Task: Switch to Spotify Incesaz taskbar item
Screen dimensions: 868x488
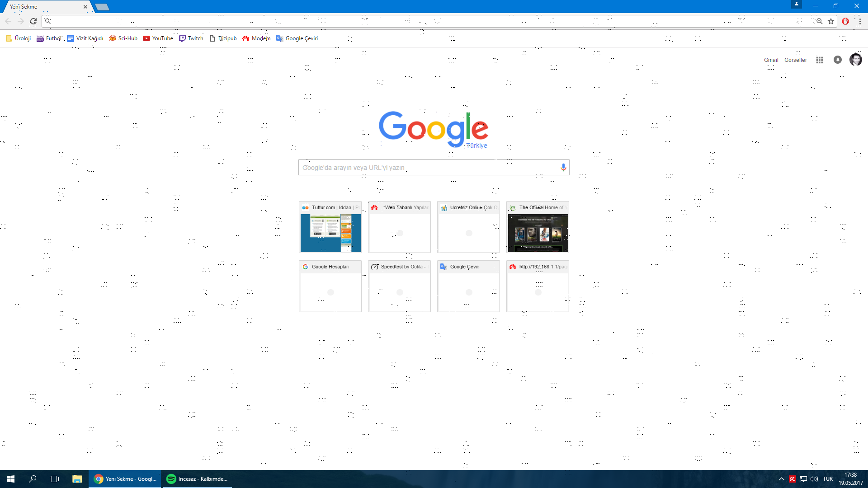Action: (x=197, y=479)
